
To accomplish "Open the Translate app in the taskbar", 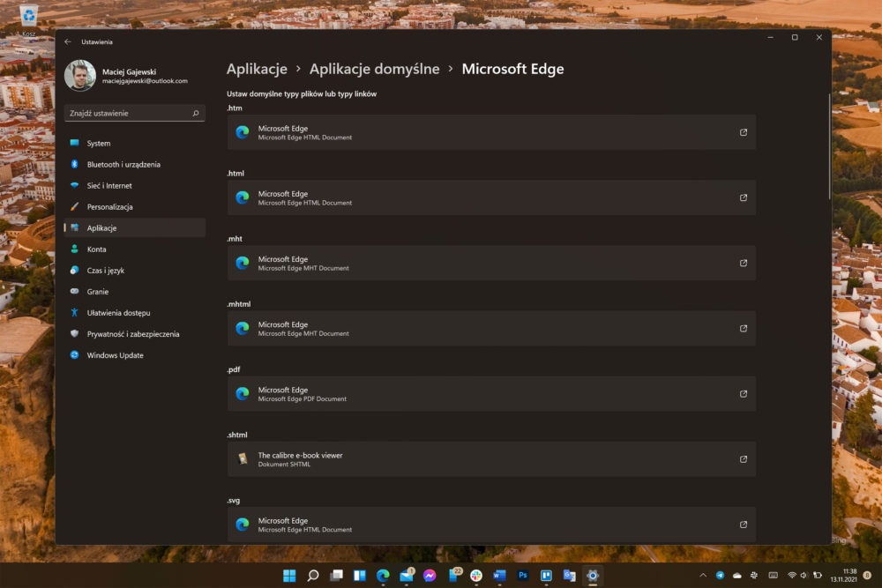I will pyautogui.click(x=569, y=575).
